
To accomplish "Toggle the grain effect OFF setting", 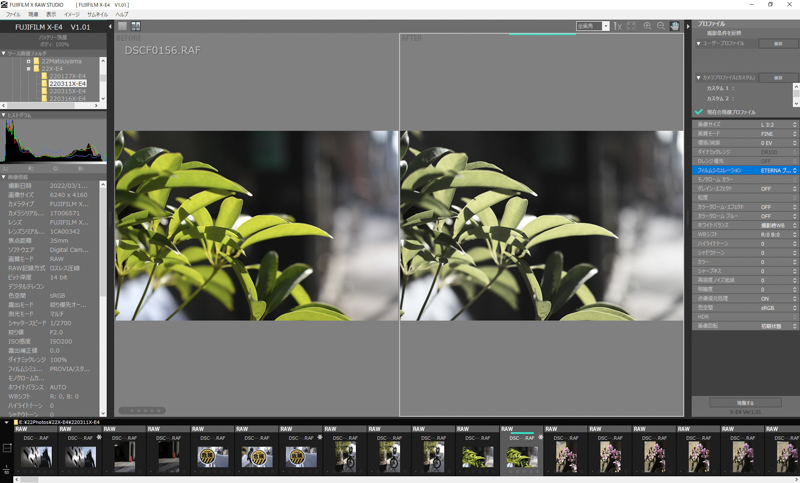I will click(x=745, y=189).
